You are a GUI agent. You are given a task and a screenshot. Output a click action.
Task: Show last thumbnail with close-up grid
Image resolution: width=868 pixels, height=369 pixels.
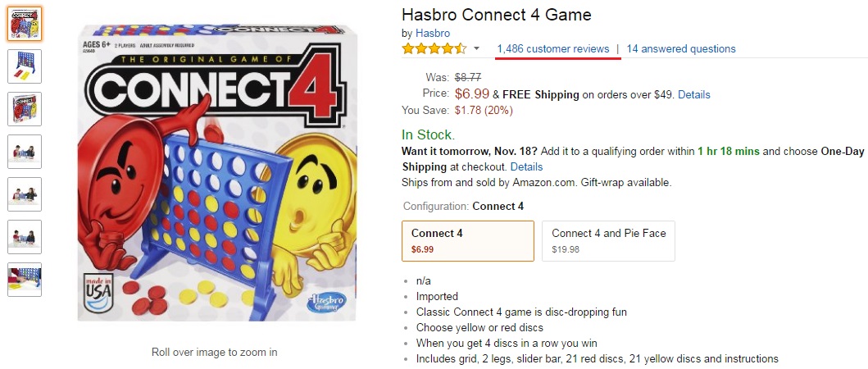pos(25,280)
